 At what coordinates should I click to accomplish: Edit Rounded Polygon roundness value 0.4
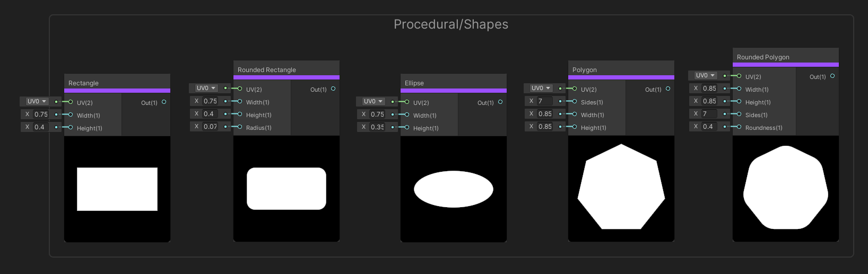click(709, 126)
